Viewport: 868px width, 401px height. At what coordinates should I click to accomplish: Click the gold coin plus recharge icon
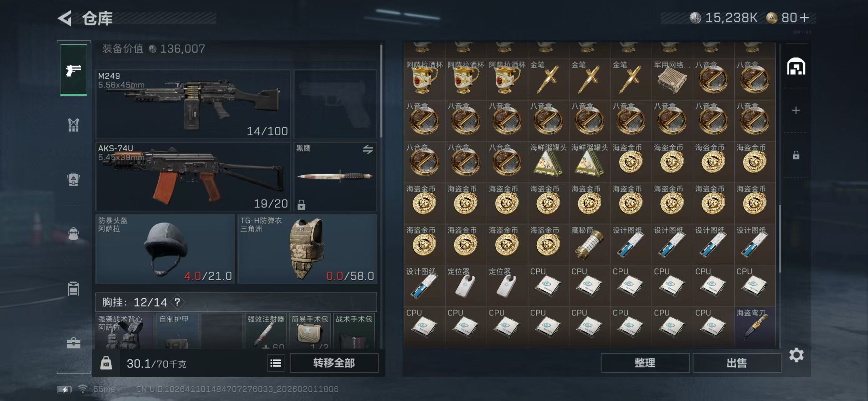tap(804, 18)
